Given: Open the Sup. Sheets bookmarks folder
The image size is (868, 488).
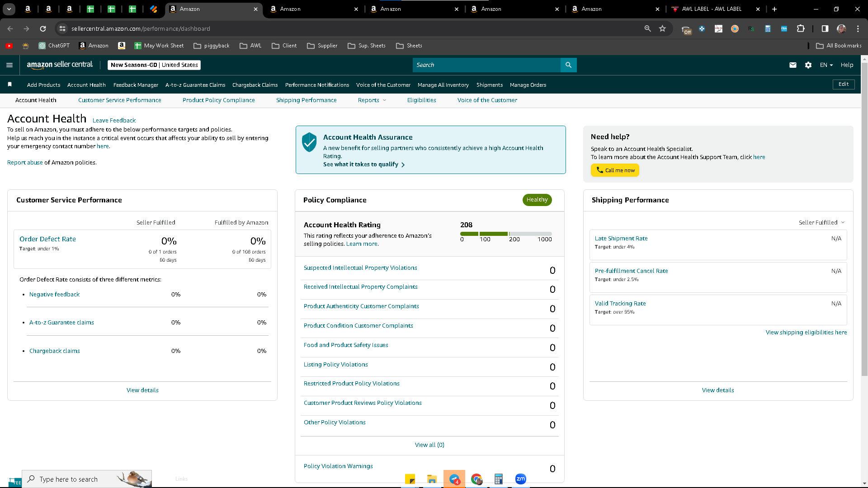Looking at the screenshot, I should [366, 46].
